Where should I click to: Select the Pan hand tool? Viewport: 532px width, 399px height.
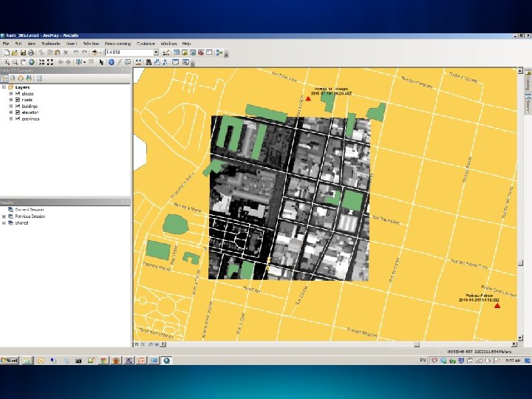[x=23, y=62]
